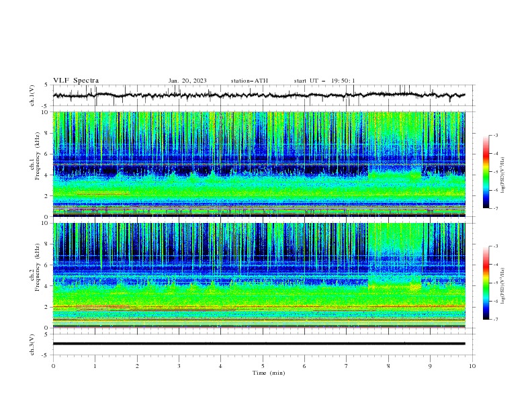
Task: Click the "-7" tick on ch.1 color bar
Action: click(x=496, y=208)
